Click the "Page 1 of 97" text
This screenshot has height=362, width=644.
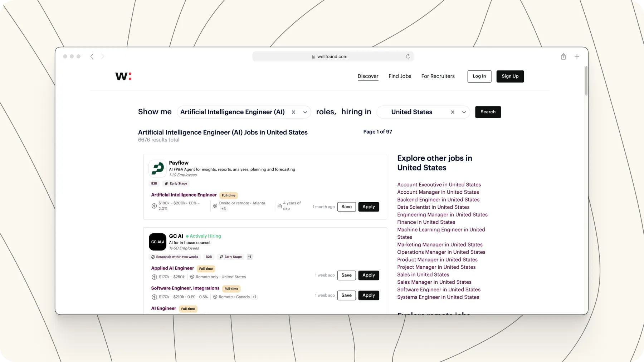(378, 132)
